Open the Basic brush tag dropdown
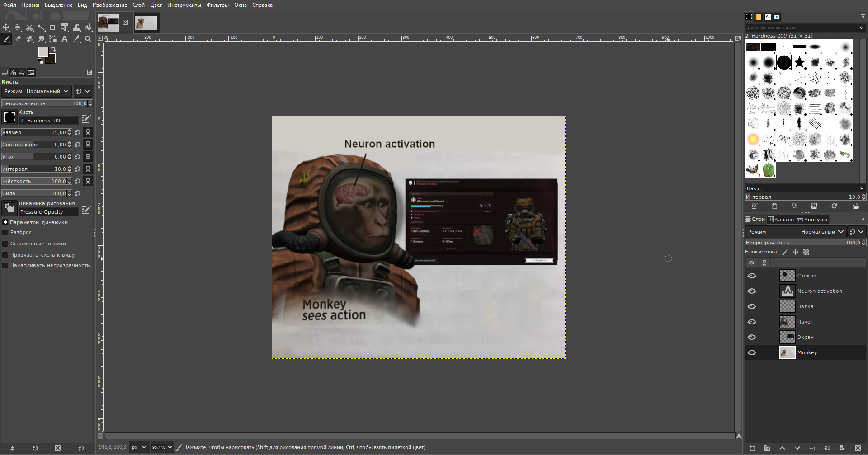This screenshot has width=868, height=455. pos(861,188)
